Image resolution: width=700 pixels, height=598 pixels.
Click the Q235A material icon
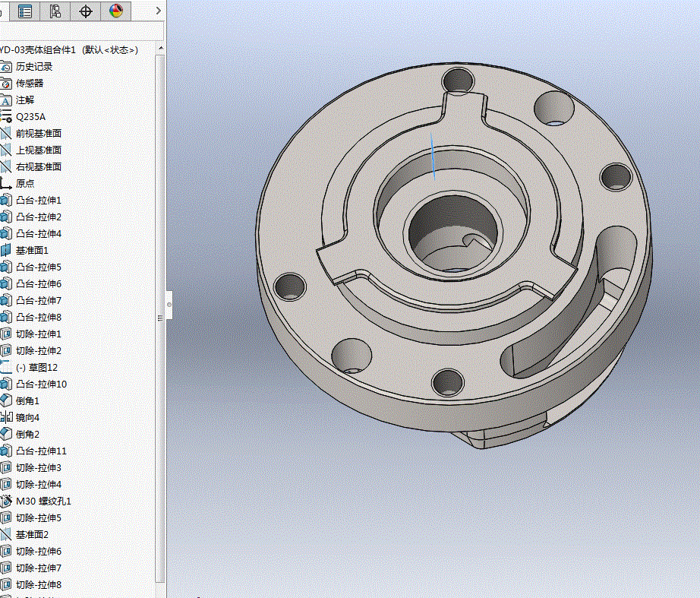6,117
